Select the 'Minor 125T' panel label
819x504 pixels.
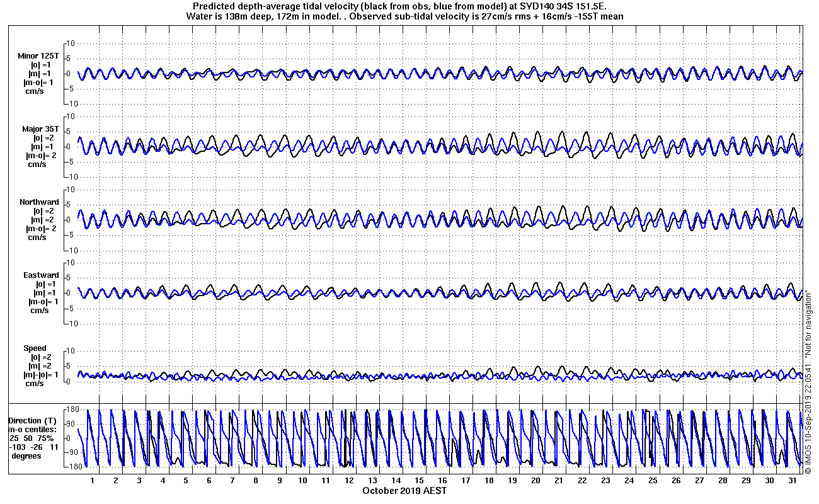click(39, 57)
